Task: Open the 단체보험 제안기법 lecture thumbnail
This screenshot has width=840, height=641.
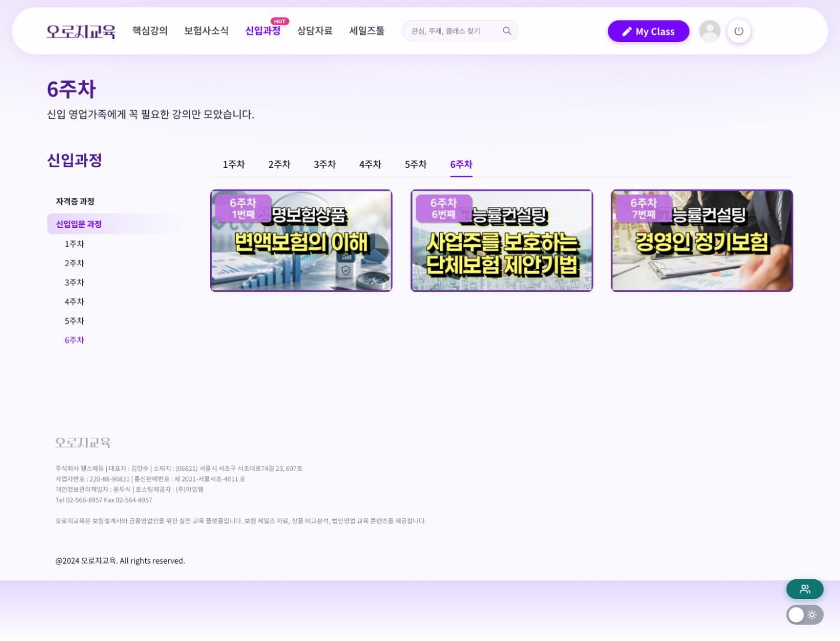Action: [x=502, y=240]
